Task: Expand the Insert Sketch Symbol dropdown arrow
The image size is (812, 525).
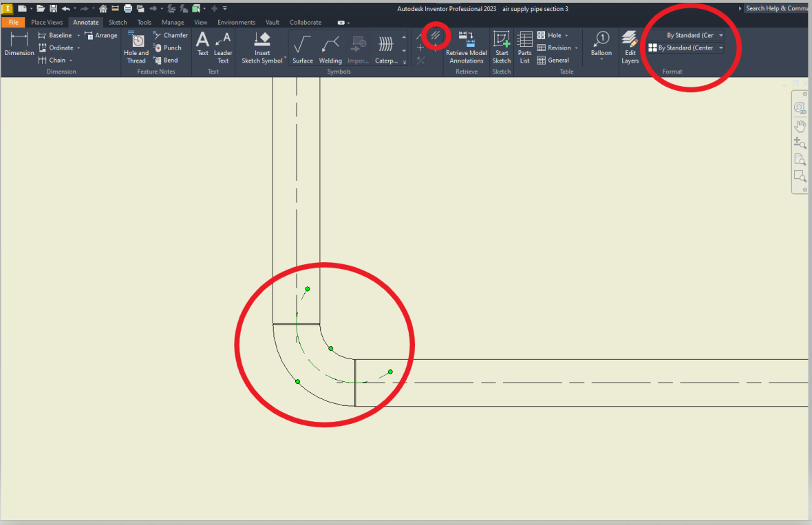Action: point(286,58)
